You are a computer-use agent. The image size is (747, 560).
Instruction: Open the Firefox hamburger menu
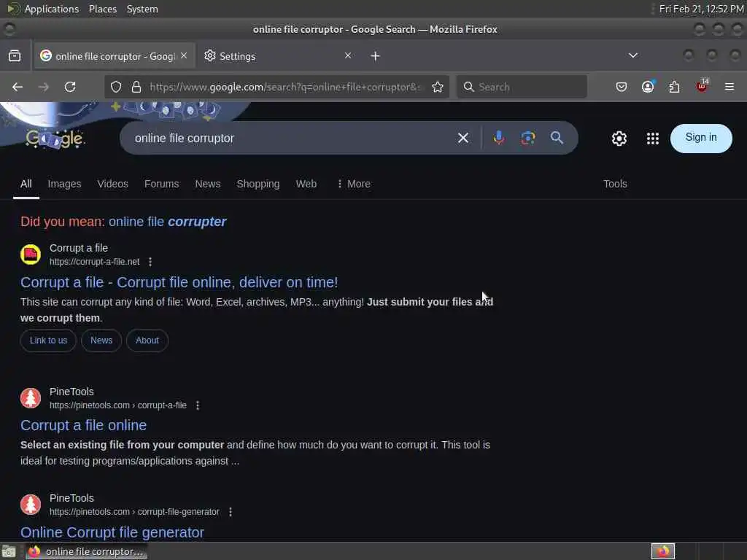point(729,87)
